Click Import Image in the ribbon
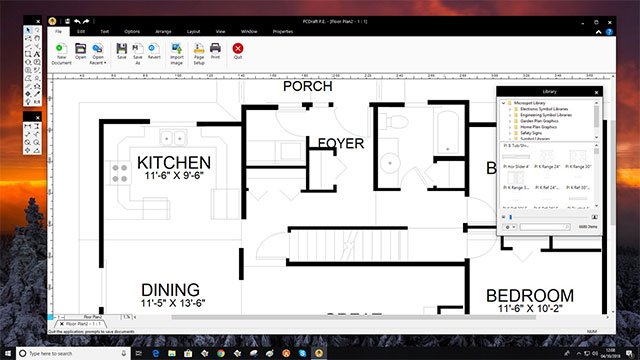Viewport: 640px width, 360px height. 176,53
